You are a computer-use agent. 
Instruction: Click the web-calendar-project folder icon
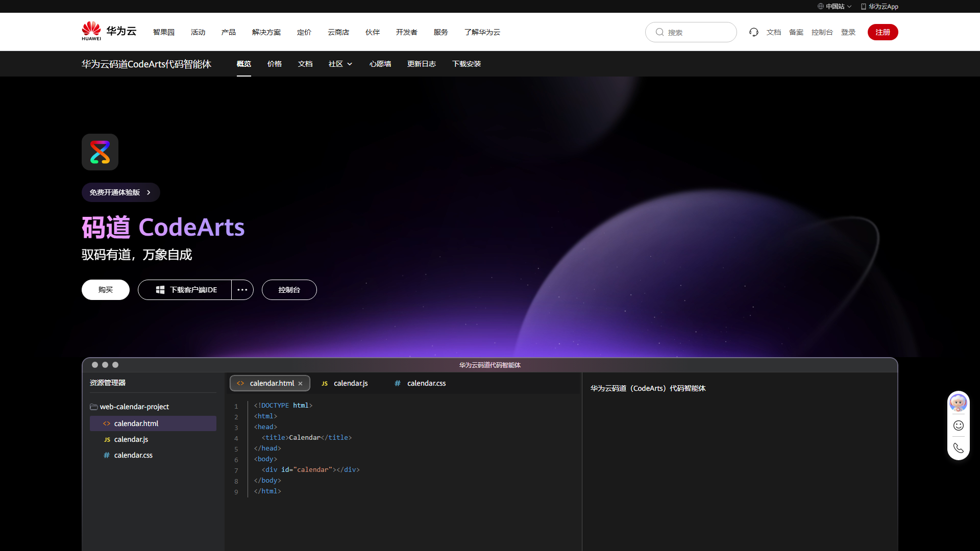tap(94, 407)
